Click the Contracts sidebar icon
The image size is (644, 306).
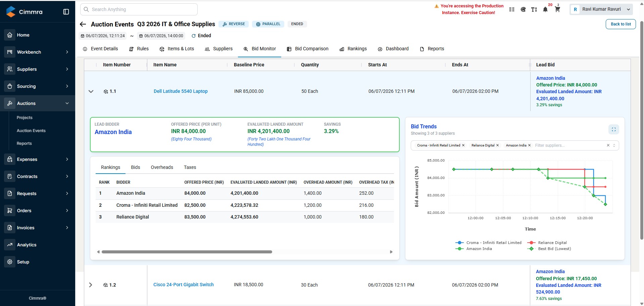pos(10,176)
